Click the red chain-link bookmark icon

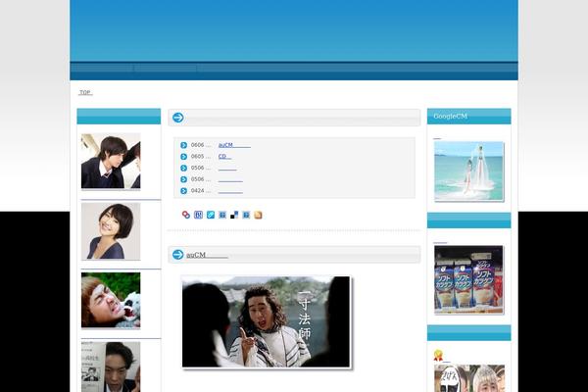tap(186, 215)
